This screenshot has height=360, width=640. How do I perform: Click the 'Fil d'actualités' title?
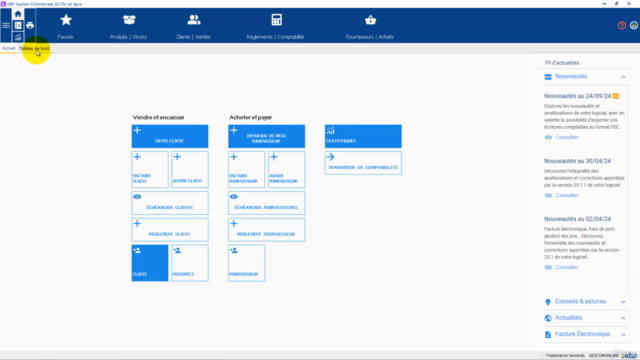click(562, 63)
